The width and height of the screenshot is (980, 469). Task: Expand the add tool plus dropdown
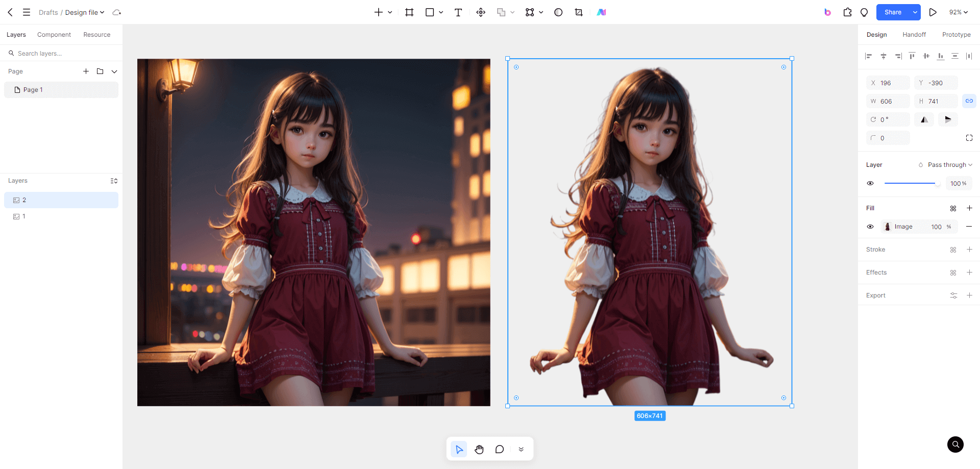point(390,12)
